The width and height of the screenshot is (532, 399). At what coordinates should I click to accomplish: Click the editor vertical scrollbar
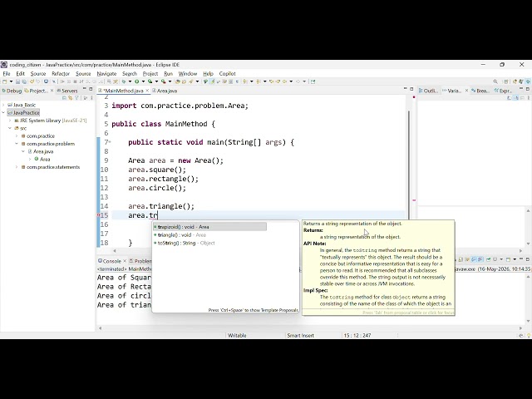click(409, 165)
